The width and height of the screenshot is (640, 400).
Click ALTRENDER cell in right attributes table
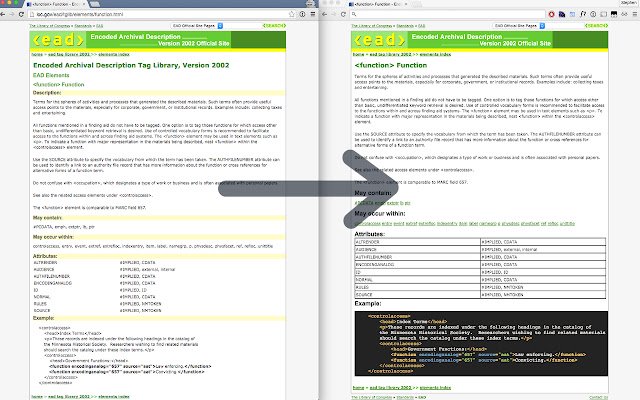click(418, 242)
